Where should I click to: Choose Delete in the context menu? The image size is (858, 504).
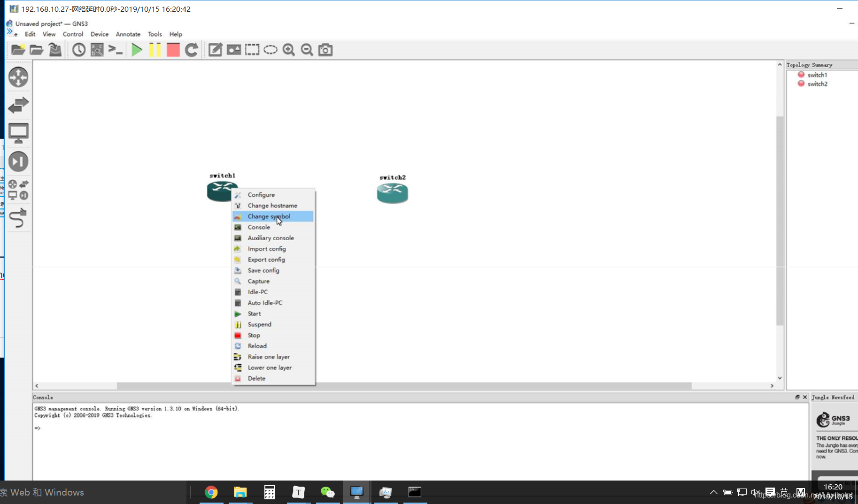[x=273, y=378]
